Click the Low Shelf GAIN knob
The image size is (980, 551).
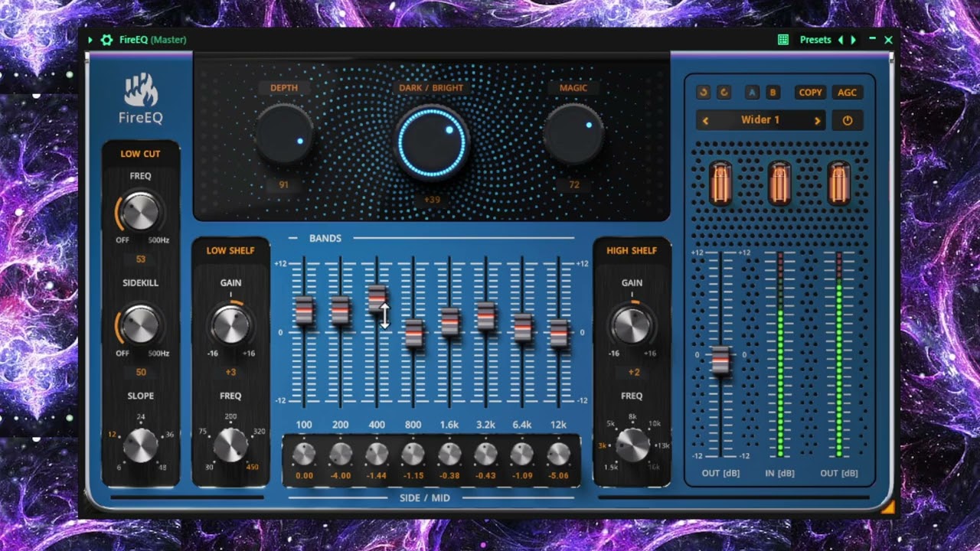[x=230, y=325]
